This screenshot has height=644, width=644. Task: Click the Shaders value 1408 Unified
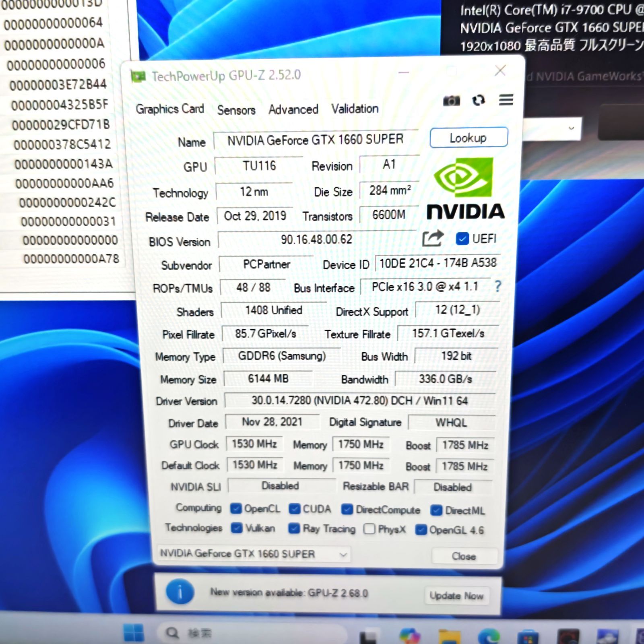coord(273,310)
